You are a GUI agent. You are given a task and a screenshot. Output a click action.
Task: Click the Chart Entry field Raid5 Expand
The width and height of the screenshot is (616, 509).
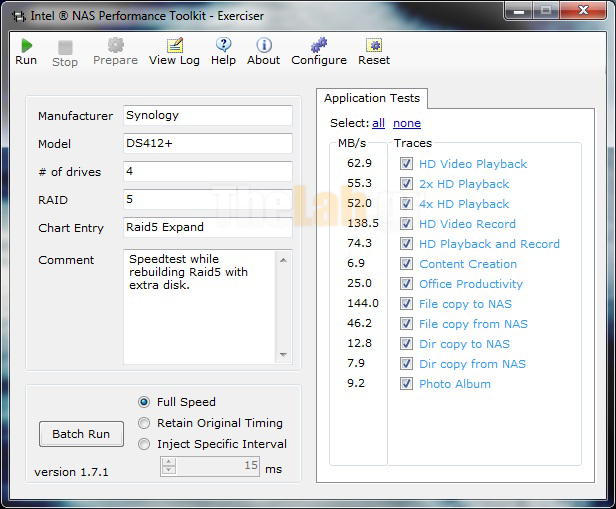coord(208,227)
